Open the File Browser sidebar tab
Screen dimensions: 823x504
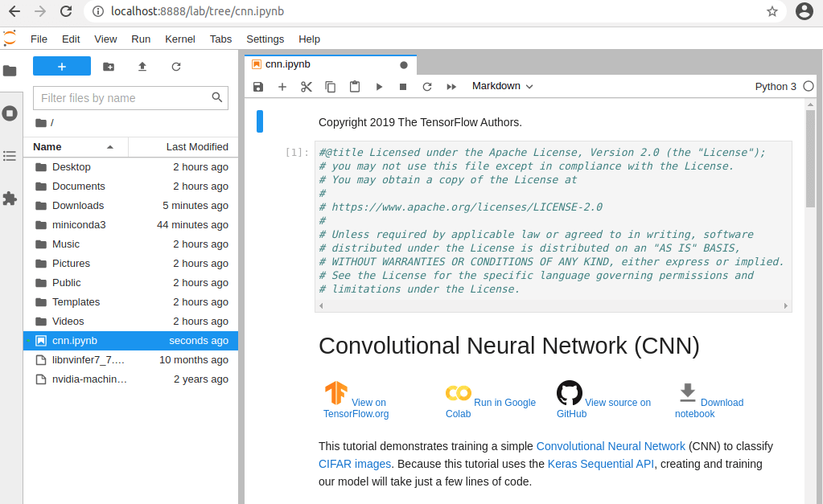tap(10, 71)
